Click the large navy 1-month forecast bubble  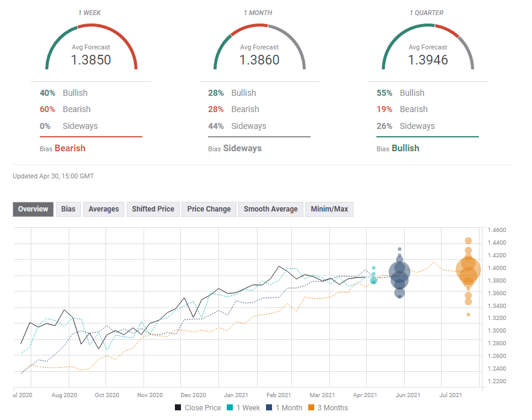click(399, 274)
